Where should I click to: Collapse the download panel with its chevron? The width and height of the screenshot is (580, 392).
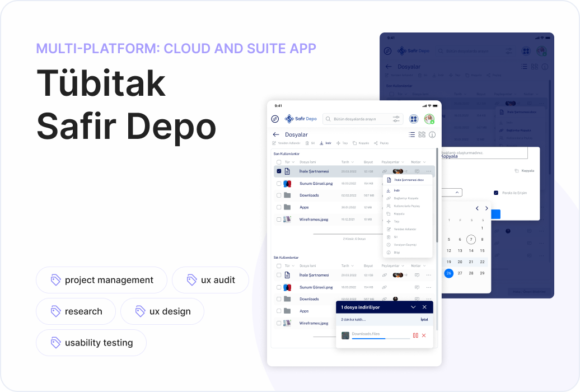click(x=413, y=307)
